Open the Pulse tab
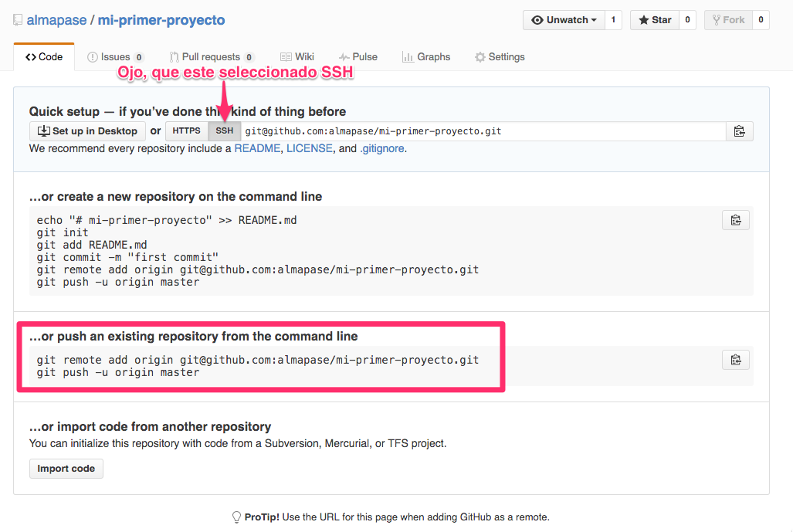Screen dimensions: 793x532 coord(358,57)
